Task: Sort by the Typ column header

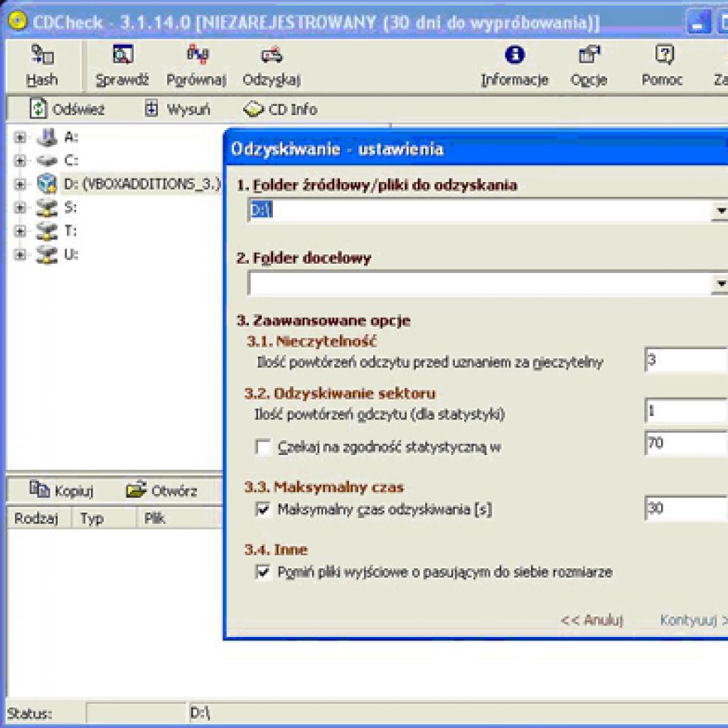Action: (104, 518)
